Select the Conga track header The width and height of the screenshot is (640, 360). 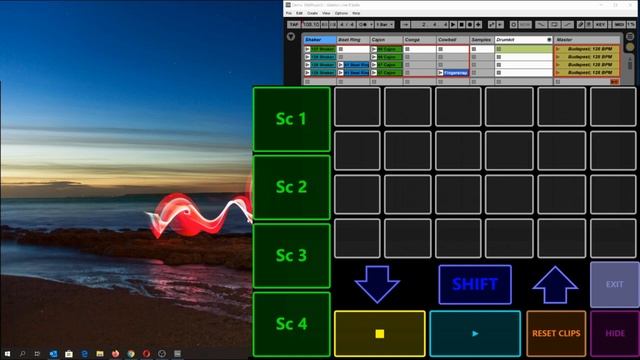pos(420,40)
